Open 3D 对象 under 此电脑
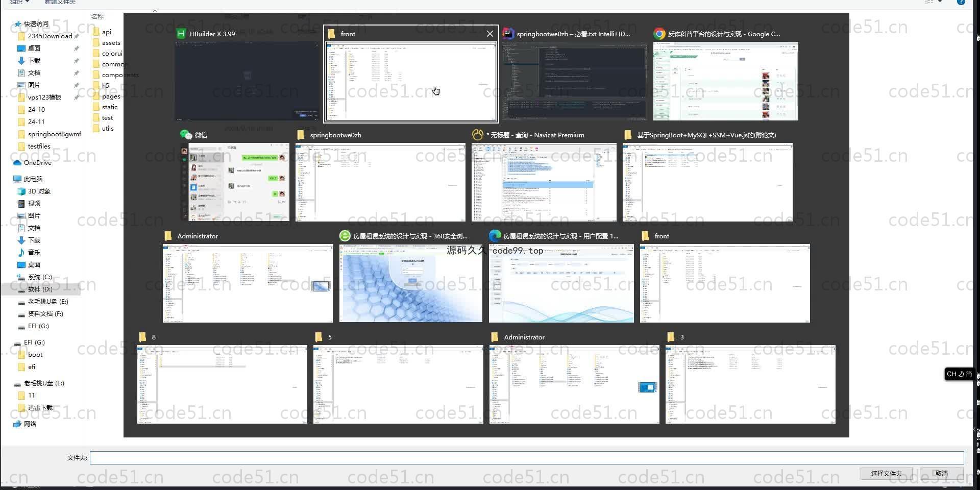This screenshot has height=490, width=980. pos(39,191)
